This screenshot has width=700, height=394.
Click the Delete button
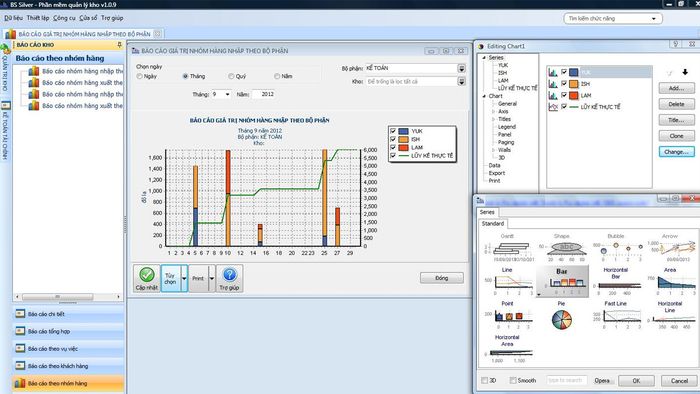(676, 104)
